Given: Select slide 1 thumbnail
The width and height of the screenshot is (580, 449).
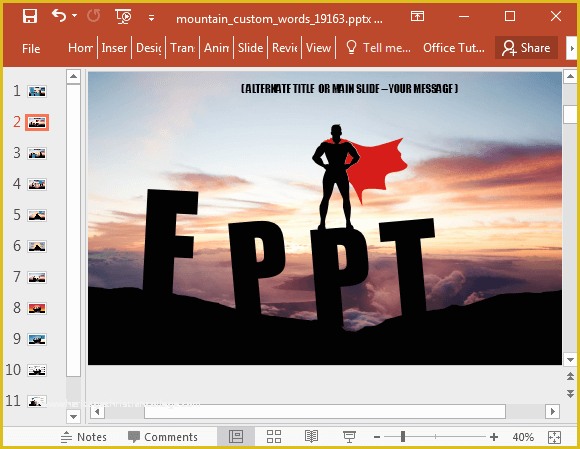Looking at the screenshot, I should click(x=37, y=91).
